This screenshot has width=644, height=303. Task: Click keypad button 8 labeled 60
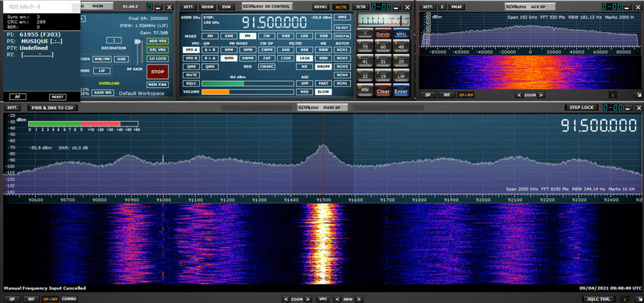pos(383,46)
